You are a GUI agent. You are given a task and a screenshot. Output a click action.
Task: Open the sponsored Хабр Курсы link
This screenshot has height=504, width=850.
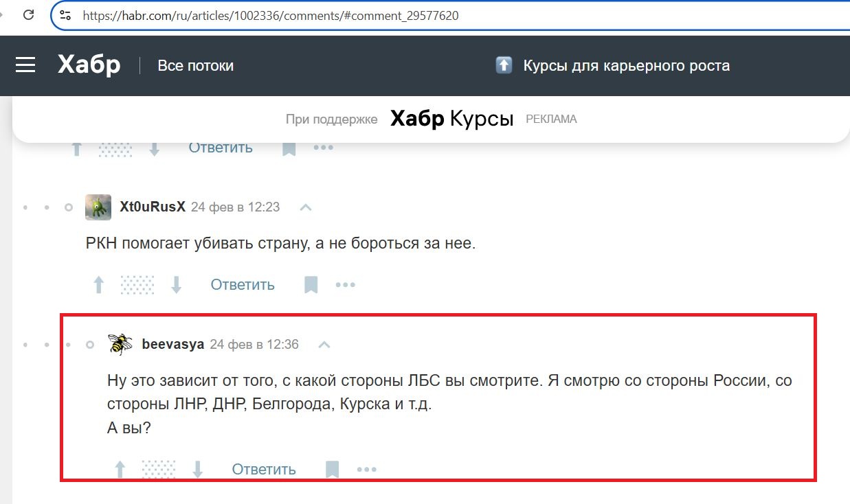click(451, 118)
